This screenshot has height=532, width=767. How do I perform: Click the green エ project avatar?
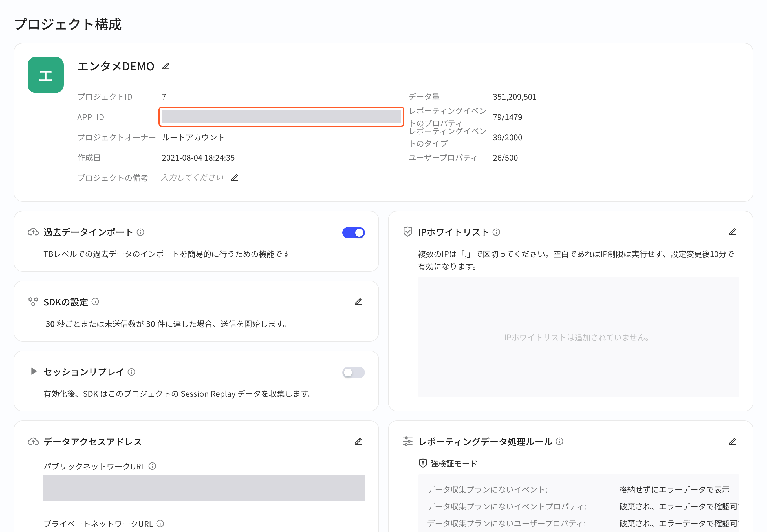coord(46,75)
